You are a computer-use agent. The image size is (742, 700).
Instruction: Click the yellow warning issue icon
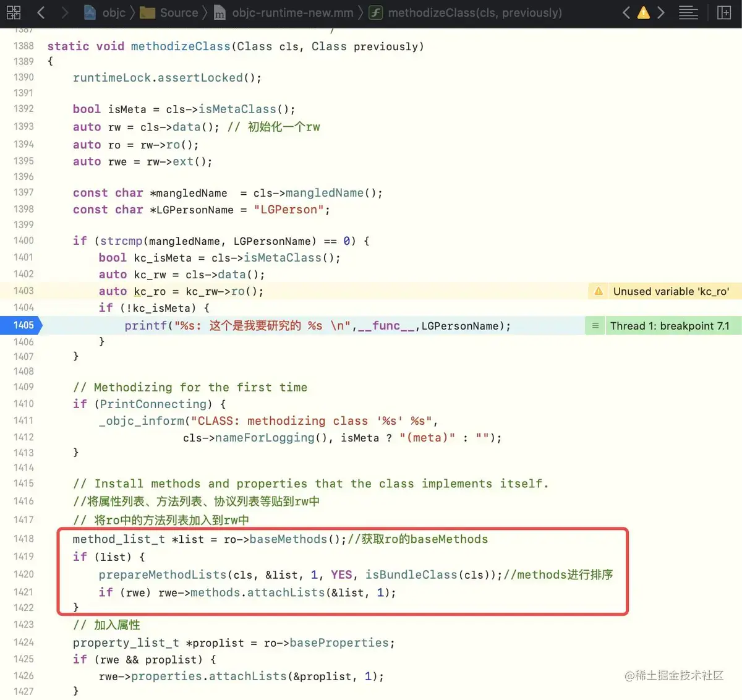click(643, 12)
